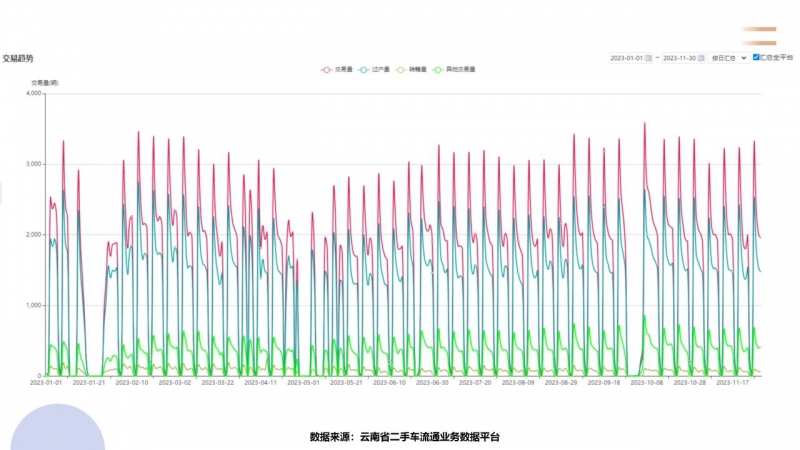
Task: Click x-axis label 2023-01-21
Action: coord(89,383)
